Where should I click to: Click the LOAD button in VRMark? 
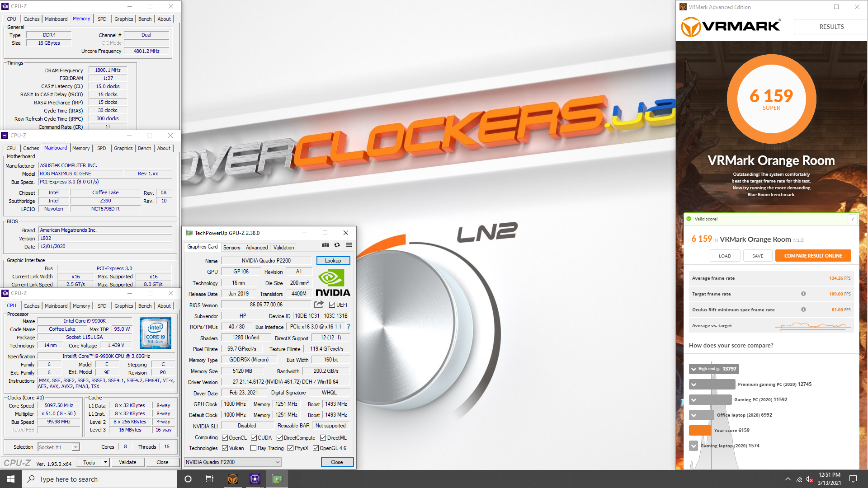725,256
